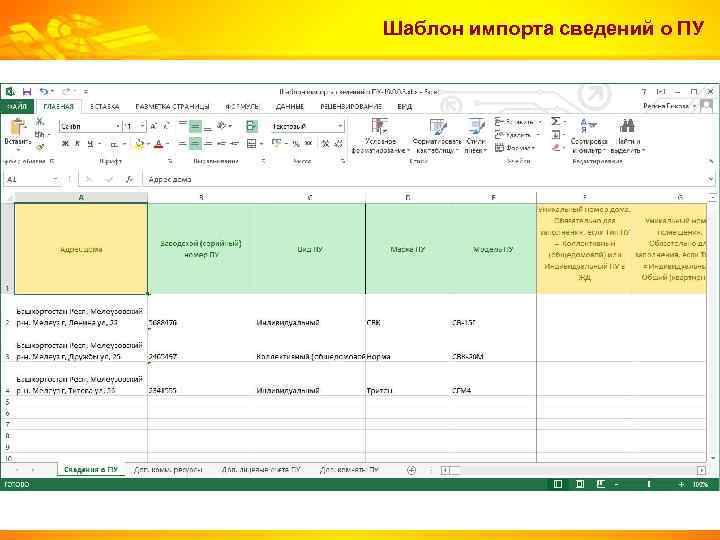This screenshot has height=540, width=720.
Task: Apply italic with the К button
Action: coord(77,144)
